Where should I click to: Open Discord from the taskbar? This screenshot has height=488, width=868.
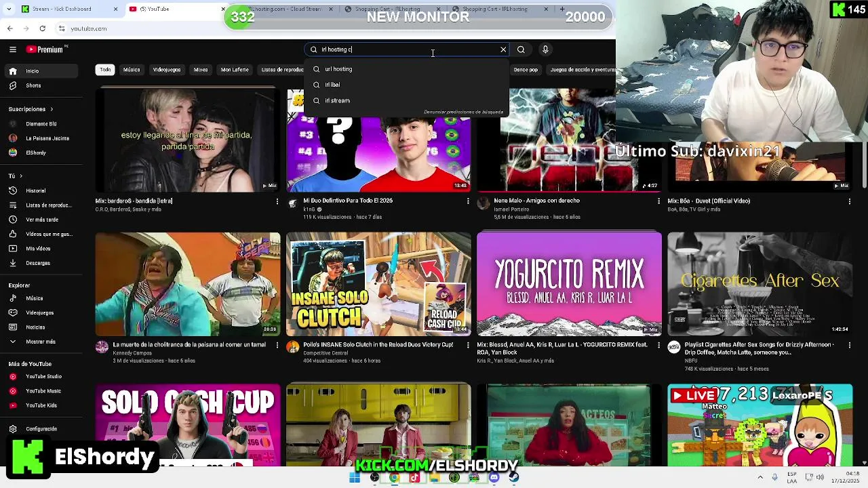tap(494, 477)
